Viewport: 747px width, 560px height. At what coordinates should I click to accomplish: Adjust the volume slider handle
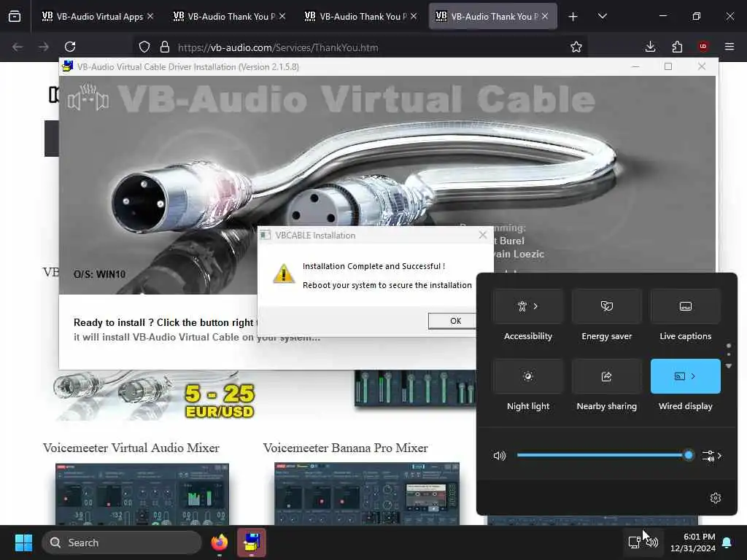pos(689,455)
